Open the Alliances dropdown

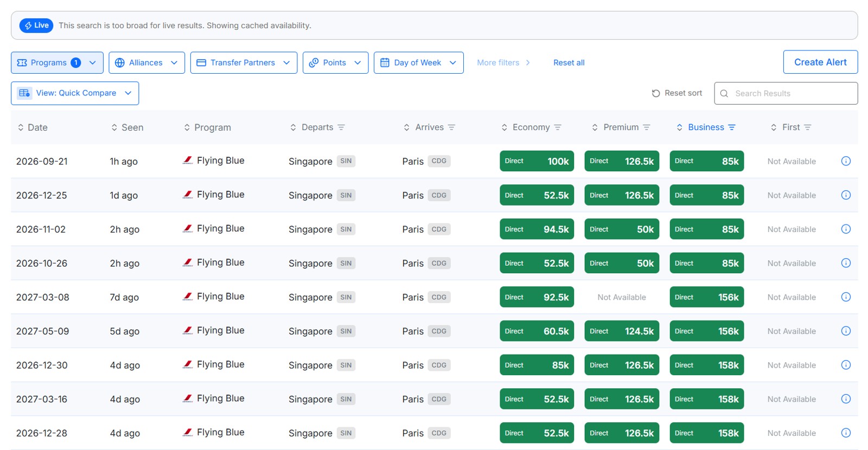click(146, 63)
